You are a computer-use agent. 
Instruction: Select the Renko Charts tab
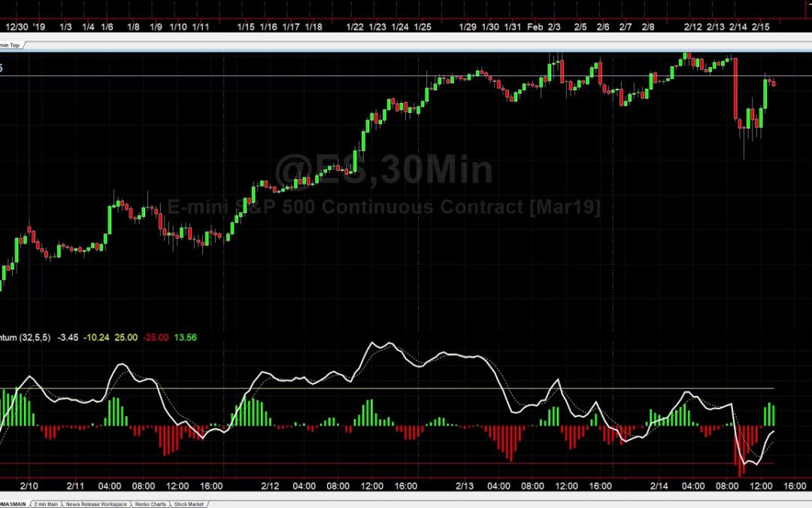[x=149, y=503]
